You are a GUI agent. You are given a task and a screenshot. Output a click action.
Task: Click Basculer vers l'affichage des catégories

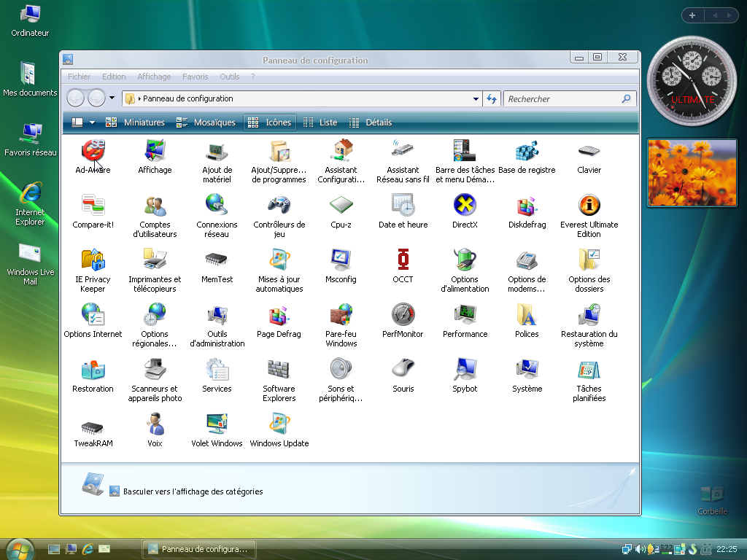(x=193, y=491)
